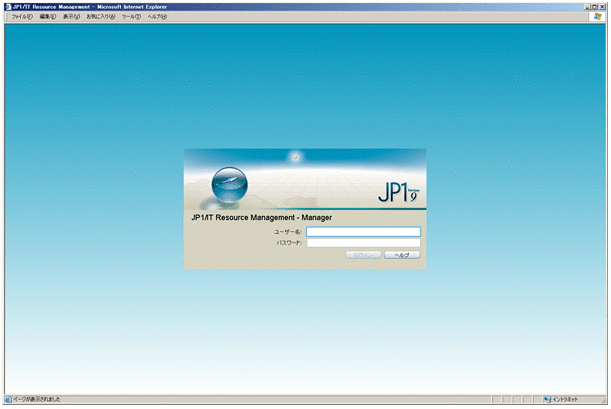Click the Internet Explorer page icon in title bar
611x409 pixels.
[x=8, y=7]
